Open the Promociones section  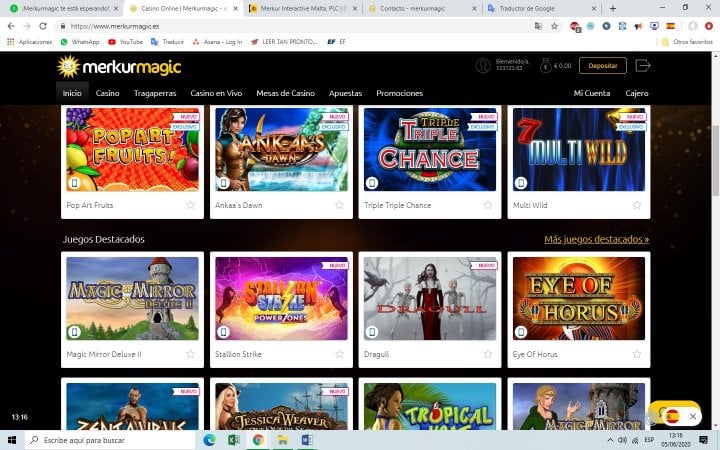point(399,93)
